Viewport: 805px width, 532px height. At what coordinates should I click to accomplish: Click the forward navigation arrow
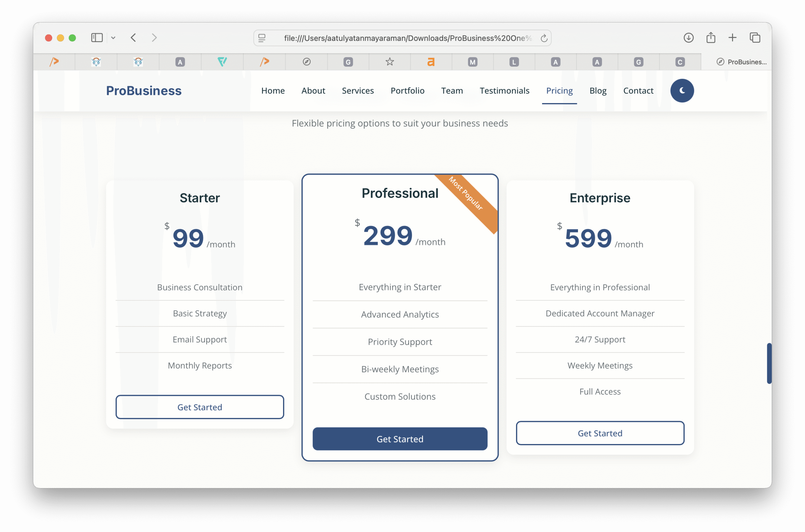(x=154, y=38)
